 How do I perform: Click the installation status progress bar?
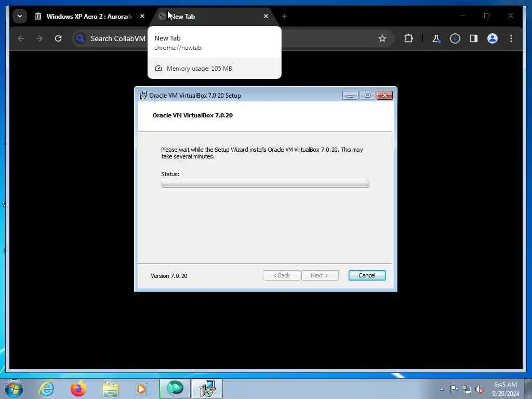pos(265,184)
